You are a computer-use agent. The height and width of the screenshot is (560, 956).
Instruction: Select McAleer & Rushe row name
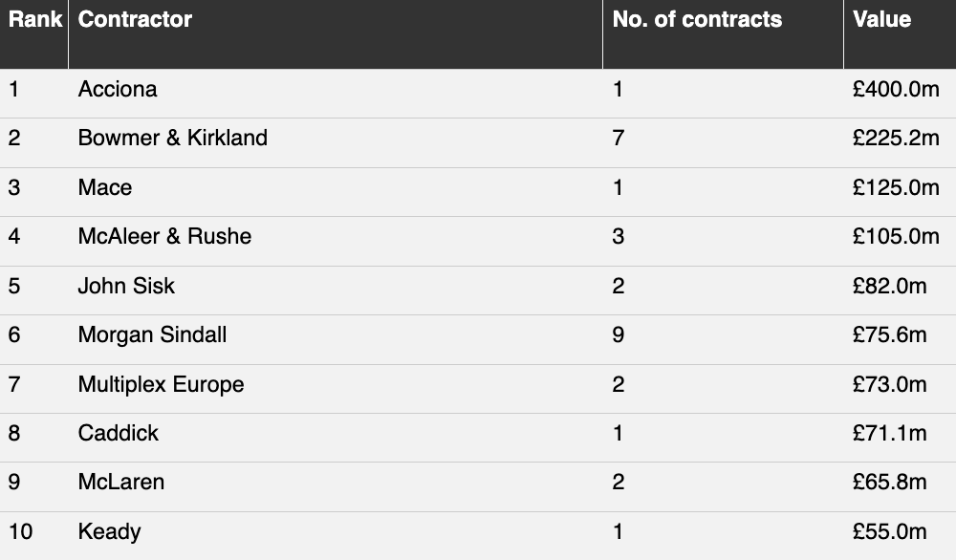pyautogui.click(x=164, y=236)
